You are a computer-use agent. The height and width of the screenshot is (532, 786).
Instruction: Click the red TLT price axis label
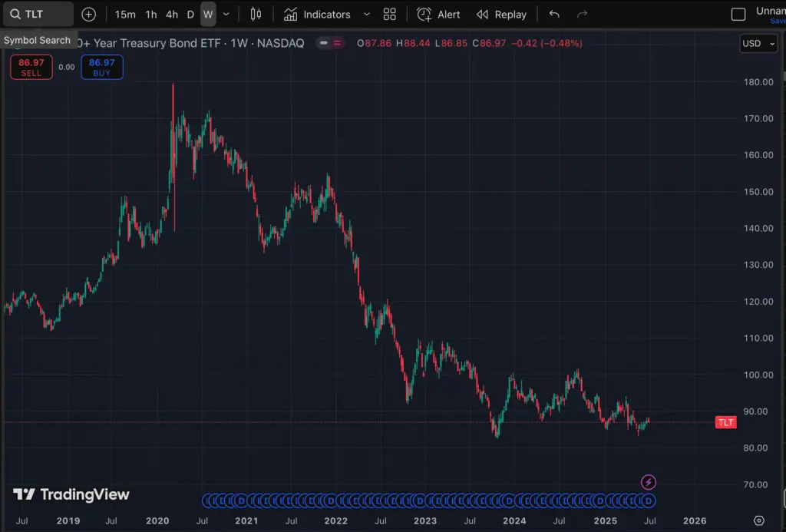point(726,423)
